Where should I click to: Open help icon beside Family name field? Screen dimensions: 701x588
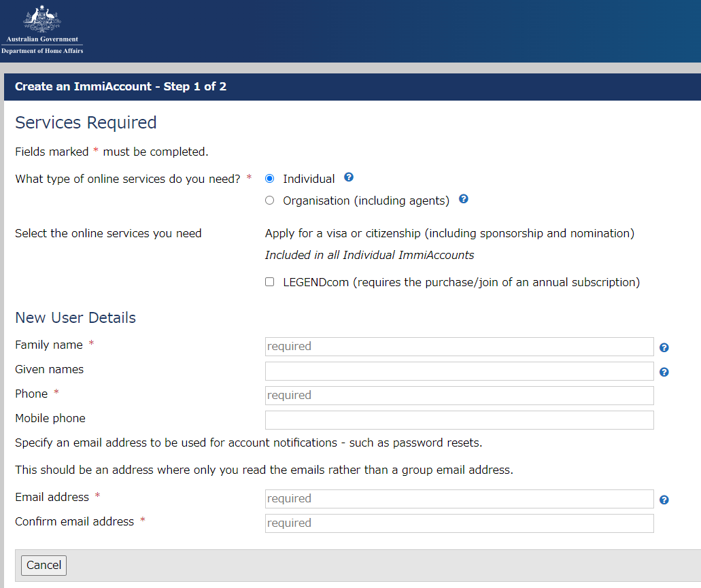coord(664,347)
